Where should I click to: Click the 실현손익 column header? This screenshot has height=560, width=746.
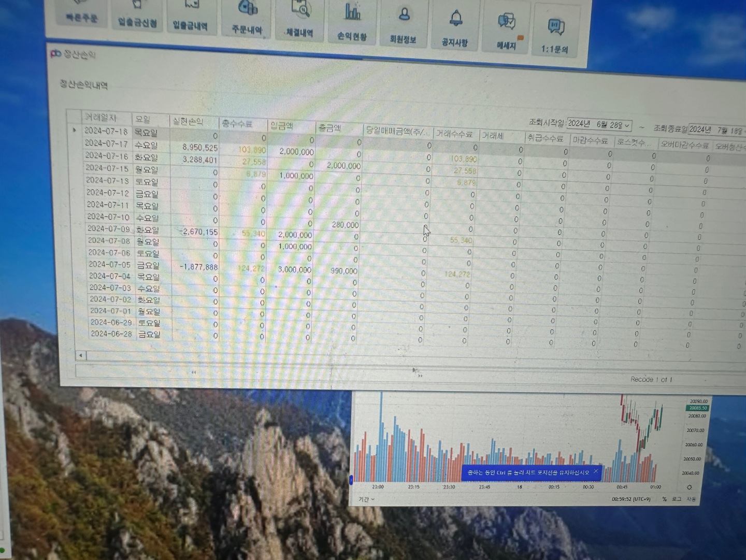188,121
